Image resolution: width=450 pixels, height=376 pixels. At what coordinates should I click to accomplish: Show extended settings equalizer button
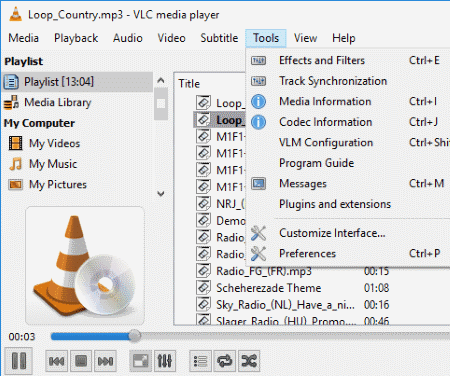(165, 361)
